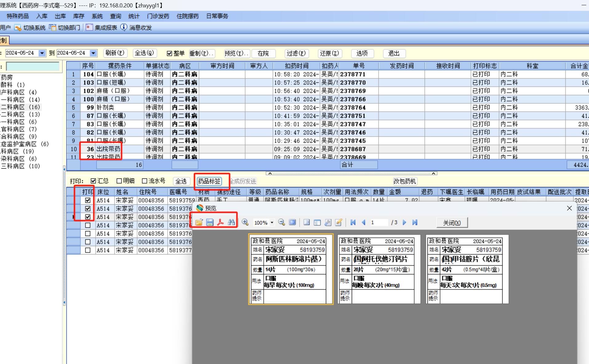589x364 pixels.
Task: Click the 过滤(F) button
Action: pos(296,54)
